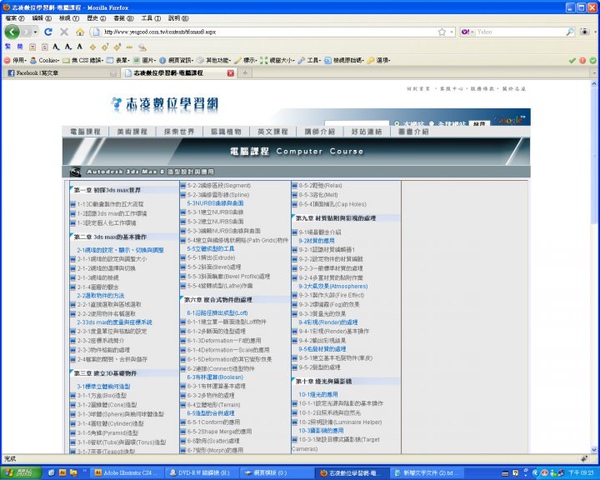Screen dimensions: 600x480
Task: Open Adobe Illustrator CS4 from the taskbar
Action: coord(125,473)
